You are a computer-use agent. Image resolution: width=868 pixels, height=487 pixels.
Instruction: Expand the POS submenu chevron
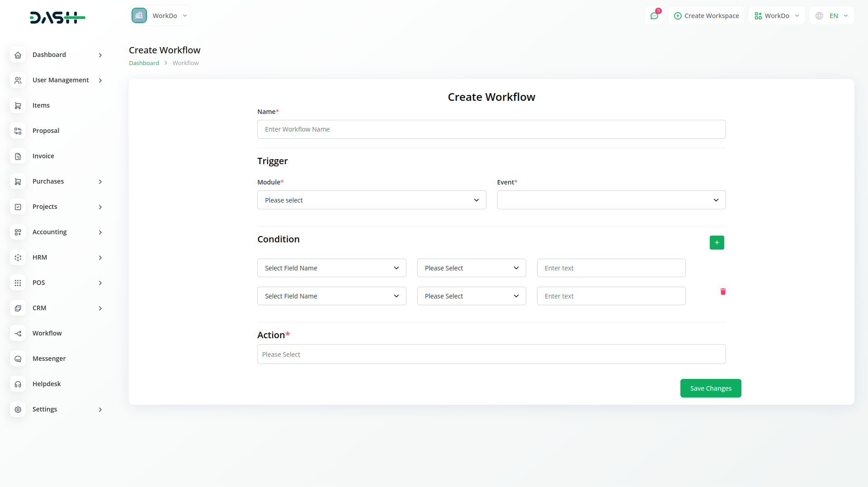click(100, 283)
